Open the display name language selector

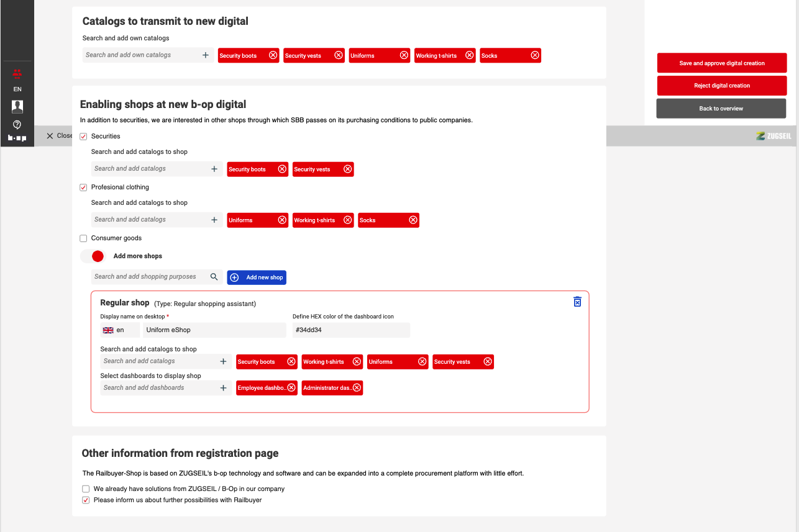click(x=119, y=330)
